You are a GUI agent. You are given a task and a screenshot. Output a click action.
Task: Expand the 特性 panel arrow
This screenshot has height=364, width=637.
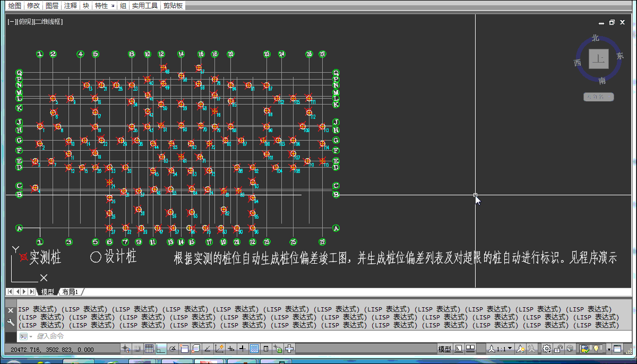coord(112,6)
